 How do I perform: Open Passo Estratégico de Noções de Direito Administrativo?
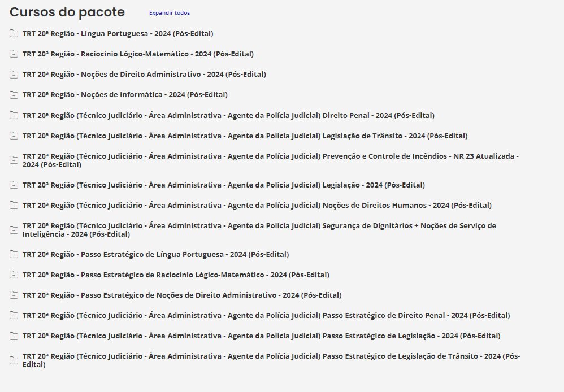[x=182, y=295]
